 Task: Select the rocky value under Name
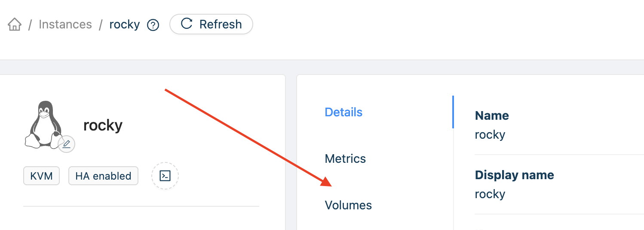coord(490,134)
